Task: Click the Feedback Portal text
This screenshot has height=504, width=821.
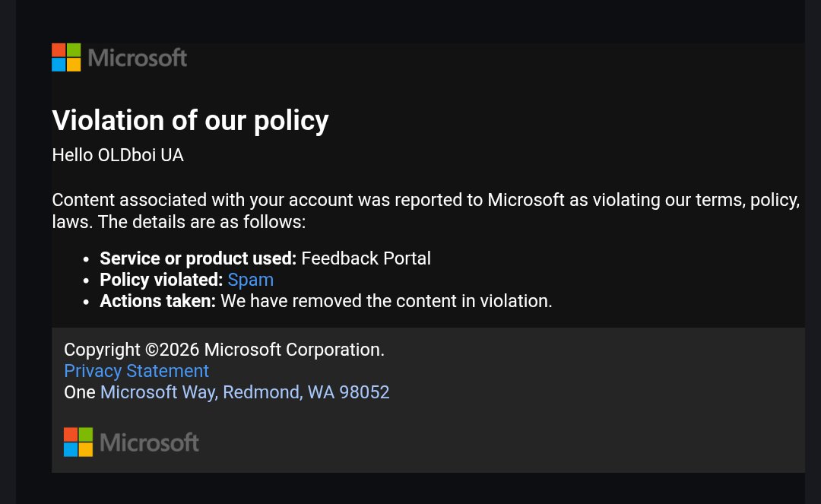Action: 366,258
